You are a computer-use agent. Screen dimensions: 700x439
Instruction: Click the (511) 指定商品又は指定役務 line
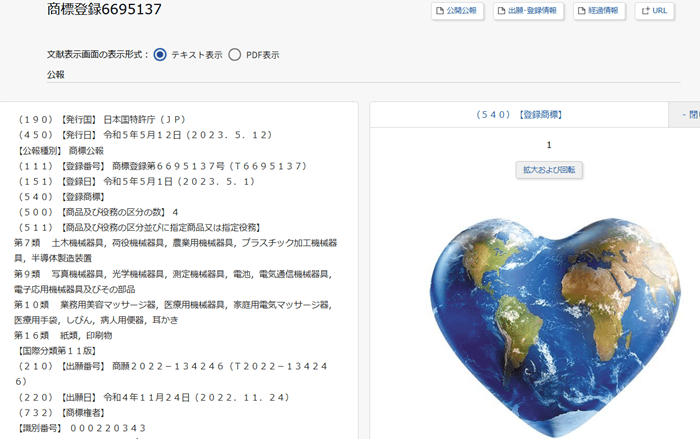click(139, 228)
